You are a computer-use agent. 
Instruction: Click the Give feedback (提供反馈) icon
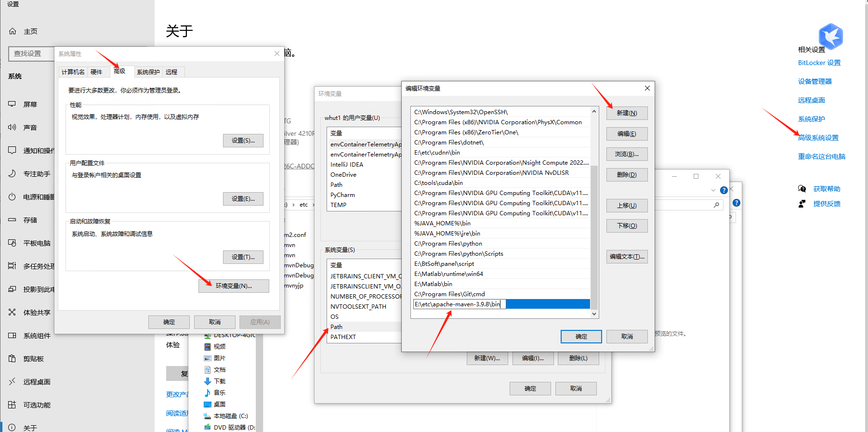point(802,204)
